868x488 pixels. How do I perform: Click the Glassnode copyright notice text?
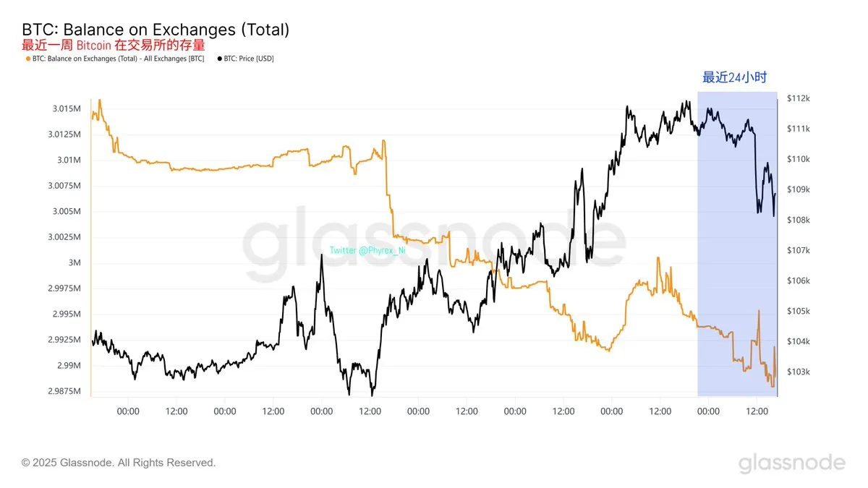(x=119, y=463)
